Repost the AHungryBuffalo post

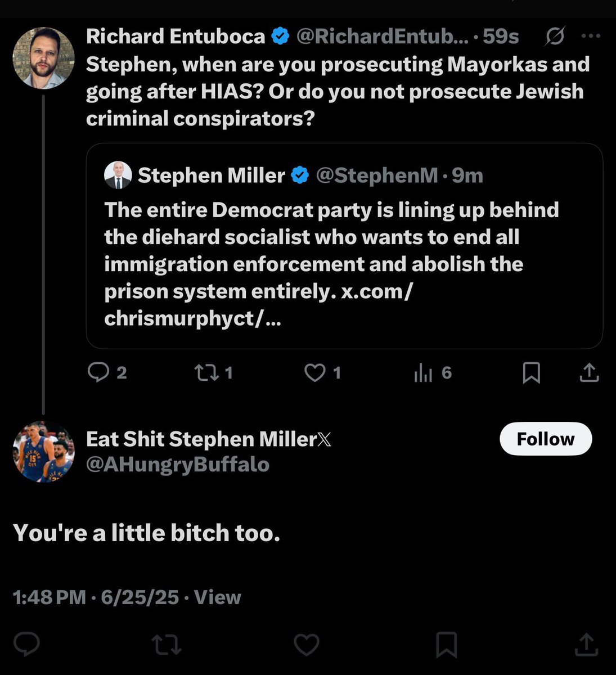[167, 645]
